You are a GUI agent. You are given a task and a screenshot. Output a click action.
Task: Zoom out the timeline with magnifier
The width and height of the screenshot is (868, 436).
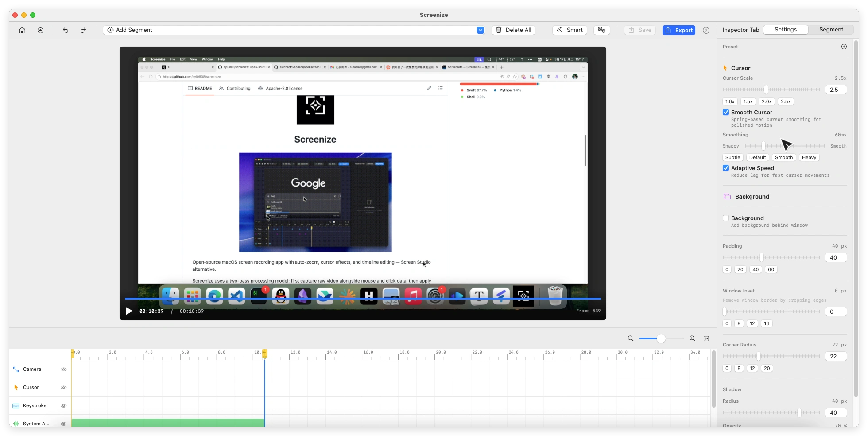click(x=631, y=339)
